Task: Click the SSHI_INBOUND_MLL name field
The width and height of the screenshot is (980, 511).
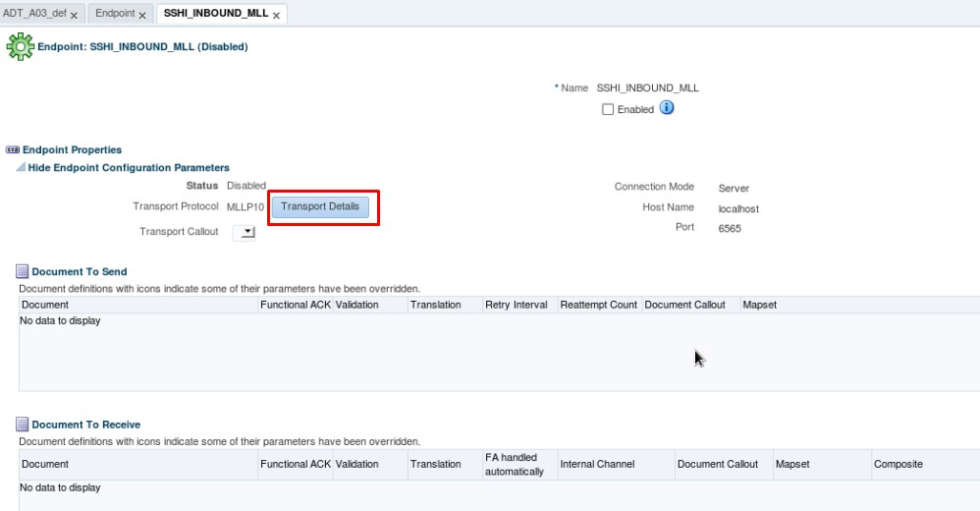Action: (x=647, y=87)
